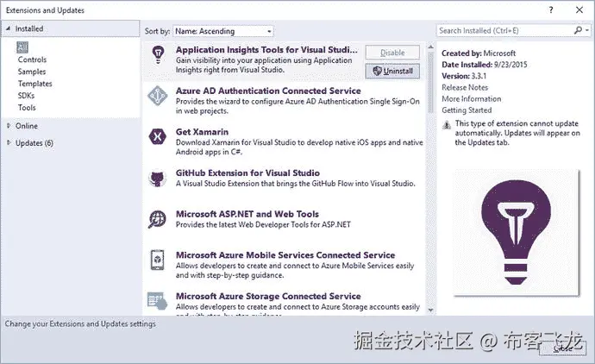Click the Uninstall button
Screen dimensions: 595x364
point(392,71)
